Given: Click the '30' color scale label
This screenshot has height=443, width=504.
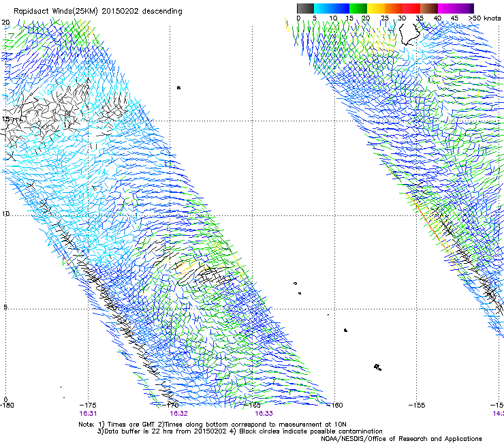Looking at the screenshot, I should pyautogui.click(x=402, y=18).
